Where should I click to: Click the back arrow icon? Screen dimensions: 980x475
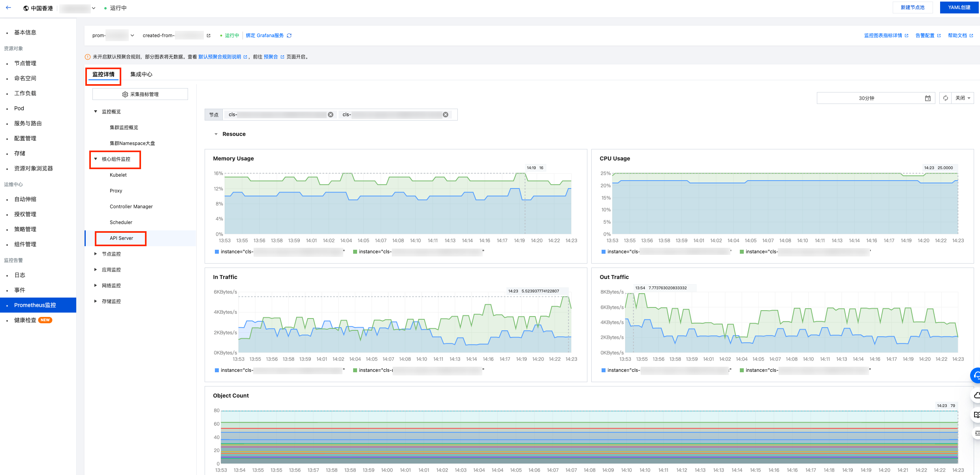(8, 8)
